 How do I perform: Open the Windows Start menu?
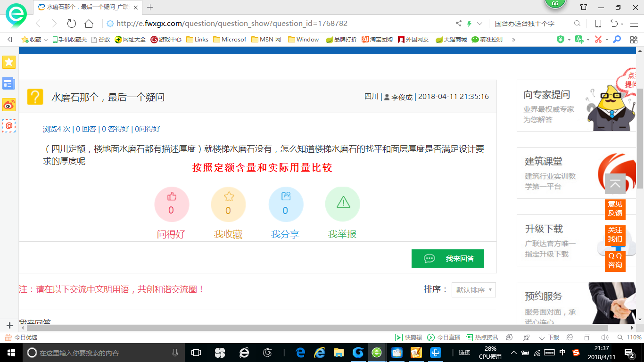point(11,352)
